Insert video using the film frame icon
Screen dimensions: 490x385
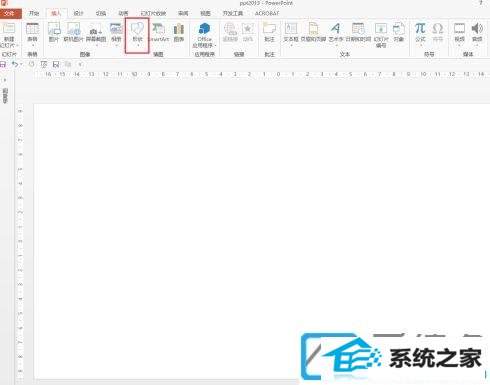click(x=459, y=33)
